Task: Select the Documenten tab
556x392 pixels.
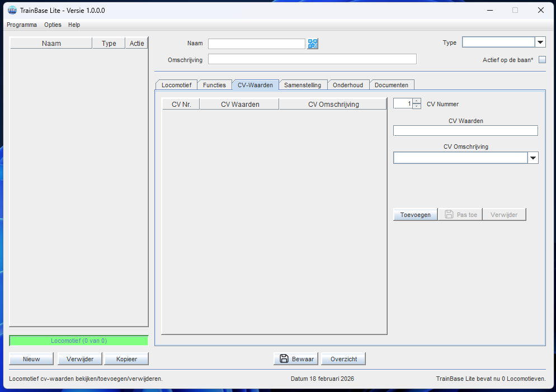Action: point(392,85)
